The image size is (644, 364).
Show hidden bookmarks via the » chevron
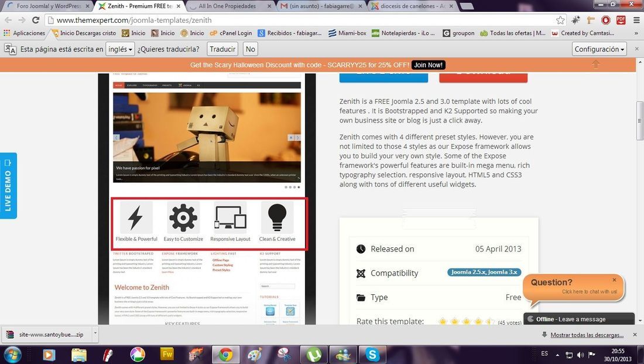click(x=636, y=33)
